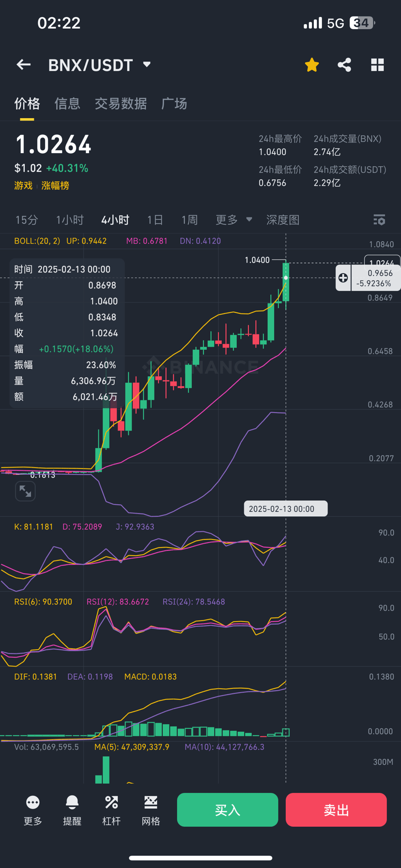Tap the crosshair plus price marker icon

[x=343, y=278]
